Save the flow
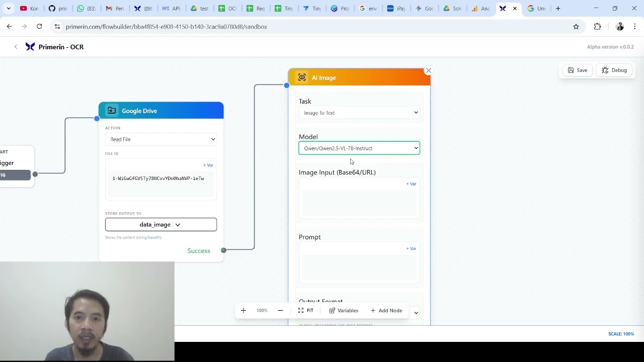This screenshot has width=644, height=362. click(578, 70)
